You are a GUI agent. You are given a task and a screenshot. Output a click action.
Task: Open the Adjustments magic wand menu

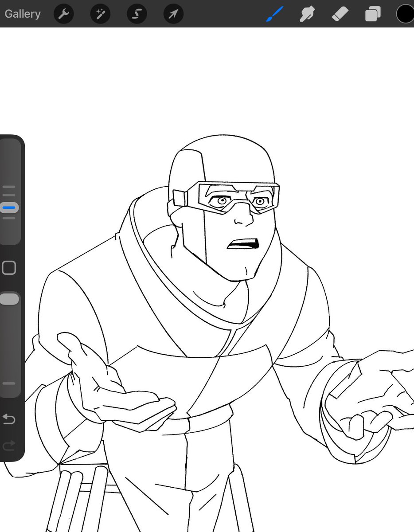click(100, 14)
